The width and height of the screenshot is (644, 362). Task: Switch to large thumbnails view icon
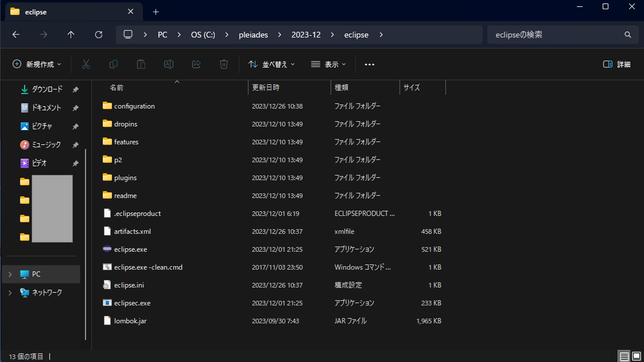[636, 356]
